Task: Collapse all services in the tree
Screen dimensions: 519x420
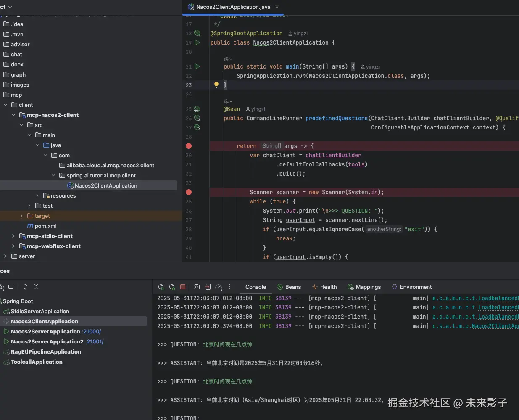Action: click(x=36, y=287)
